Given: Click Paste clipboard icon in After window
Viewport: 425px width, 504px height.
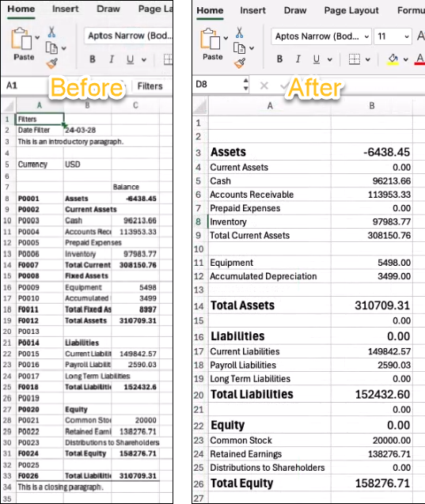Looking at the screenshot, I should 211,39.
